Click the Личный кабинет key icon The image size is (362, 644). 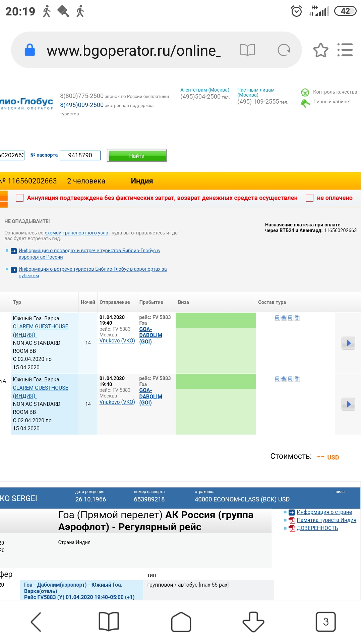tap(305, 103)
